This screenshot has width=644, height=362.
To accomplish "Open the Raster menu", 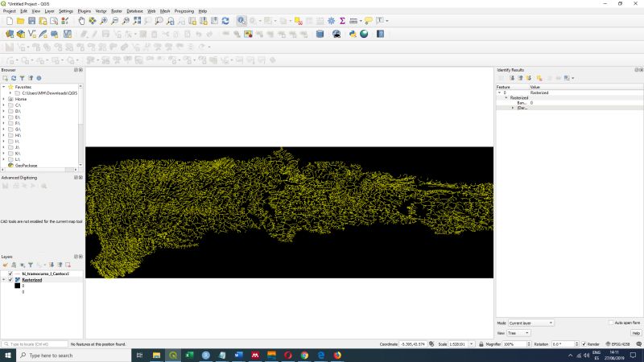I will coord(116,11).
